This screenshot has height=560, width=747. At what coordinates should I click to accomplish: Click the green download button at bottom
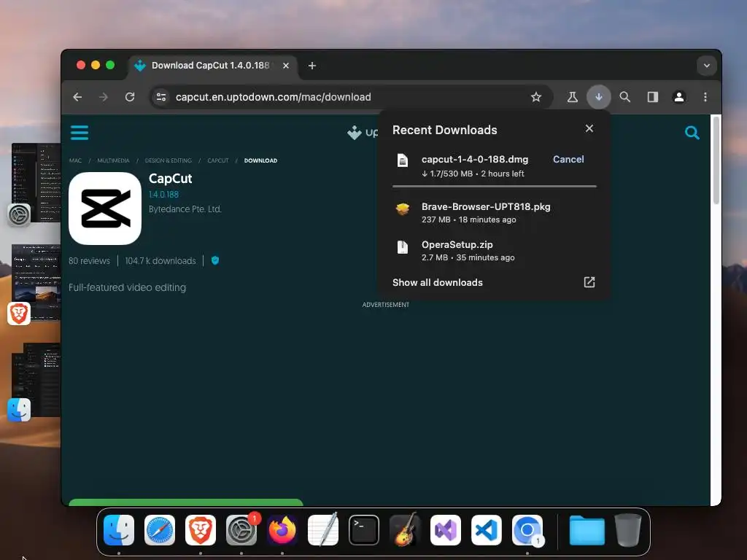point(186,502)
